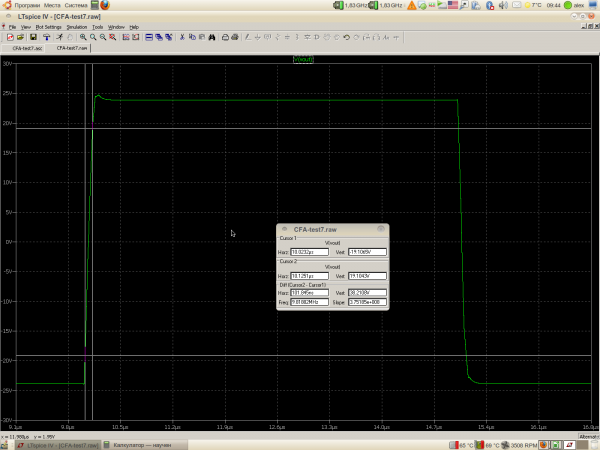Click the Diff Vert field in cursor dialog

(367, 293)
